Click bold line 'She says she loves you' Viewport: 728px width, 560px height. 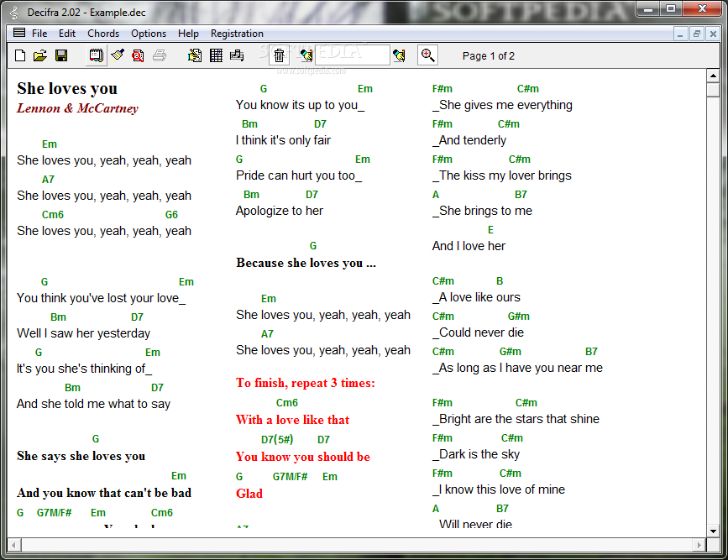(x=81, y=456)
